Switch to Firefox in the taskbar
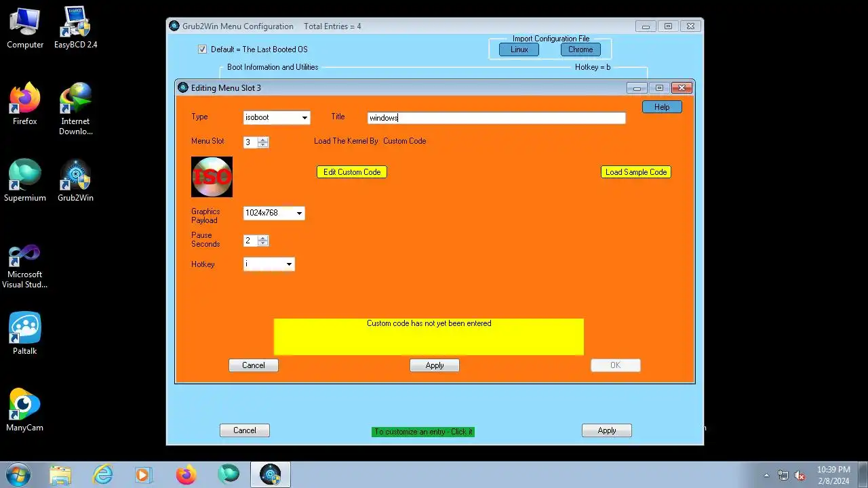This screenshot has width=868, height=488. point(186,474)
